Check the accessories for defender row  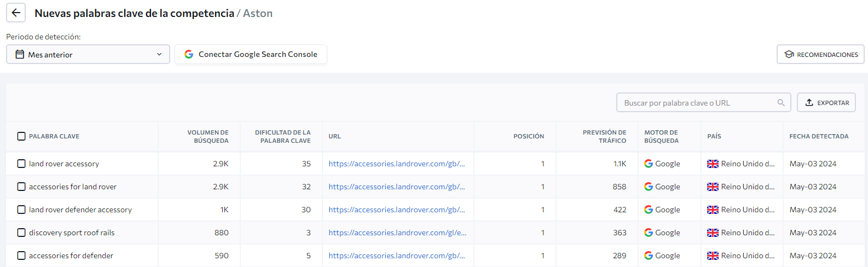pyautogui.click(x=21, y=256)
